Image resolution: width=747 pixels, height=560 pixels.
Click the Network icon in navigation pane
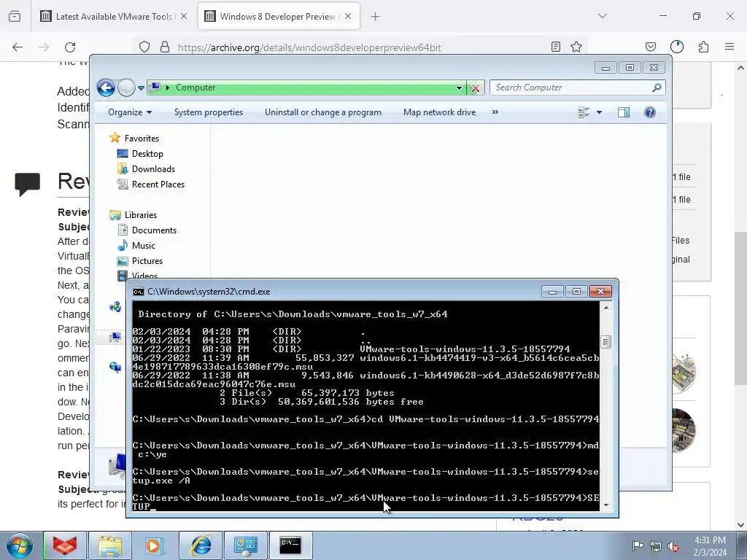coord(115,367)
